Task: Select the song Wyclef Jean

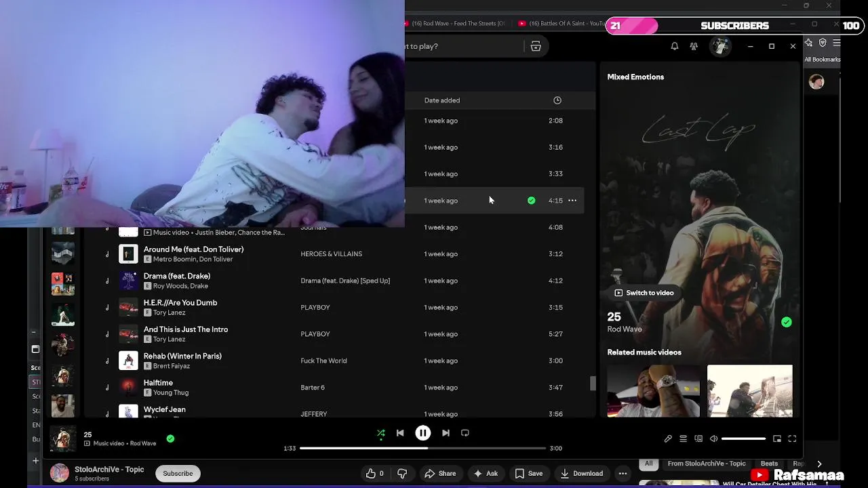Action: 165,409
